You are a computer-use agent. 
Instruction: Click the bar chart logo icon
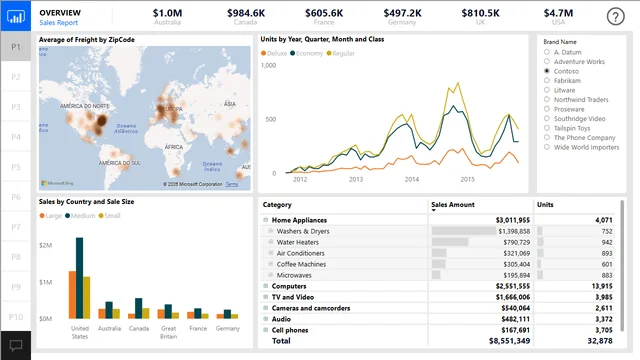tap(16, 16)
